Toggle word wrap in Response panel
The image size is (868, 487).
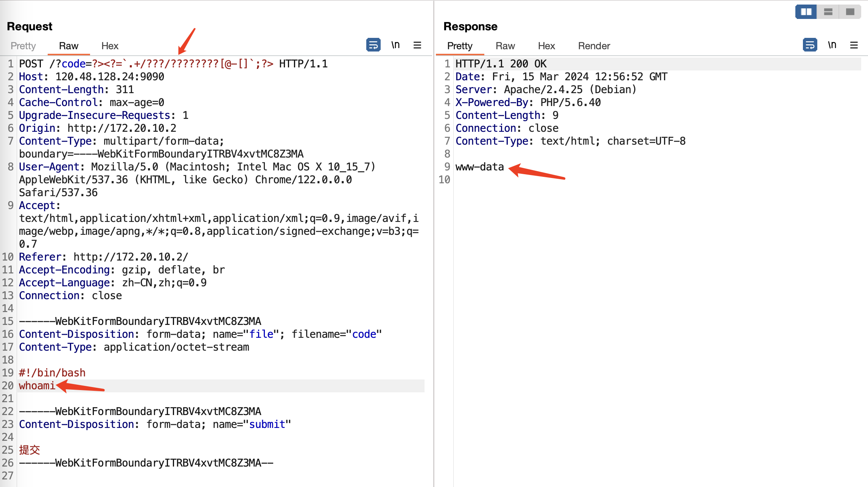[810, 45]
